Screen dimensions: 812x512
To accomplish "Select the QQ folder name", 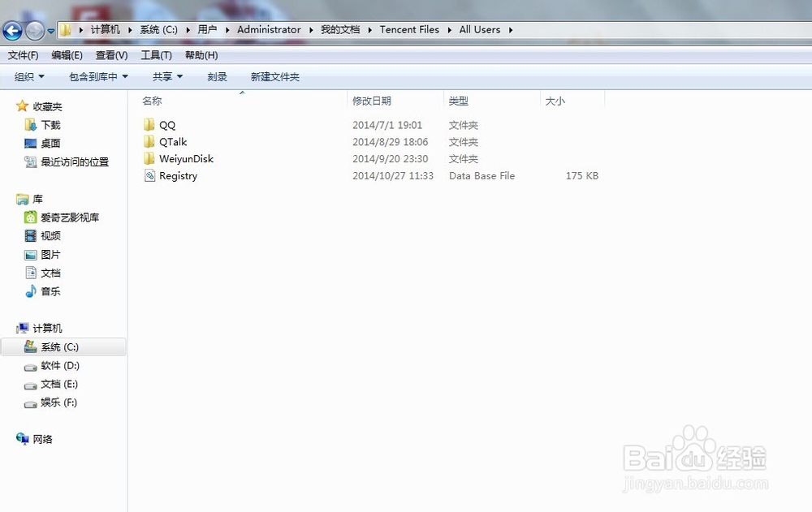I will coord(167,125).
